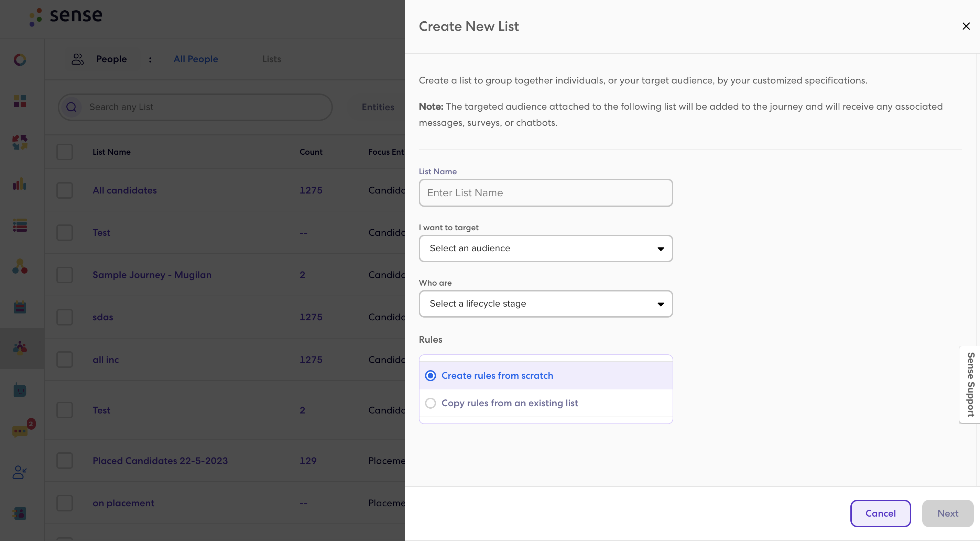Open the chatbot face sidebar icon
Image resolution: width=980 pixels, height=541 pixels.
pyautogui.click(x=20, y=390)
